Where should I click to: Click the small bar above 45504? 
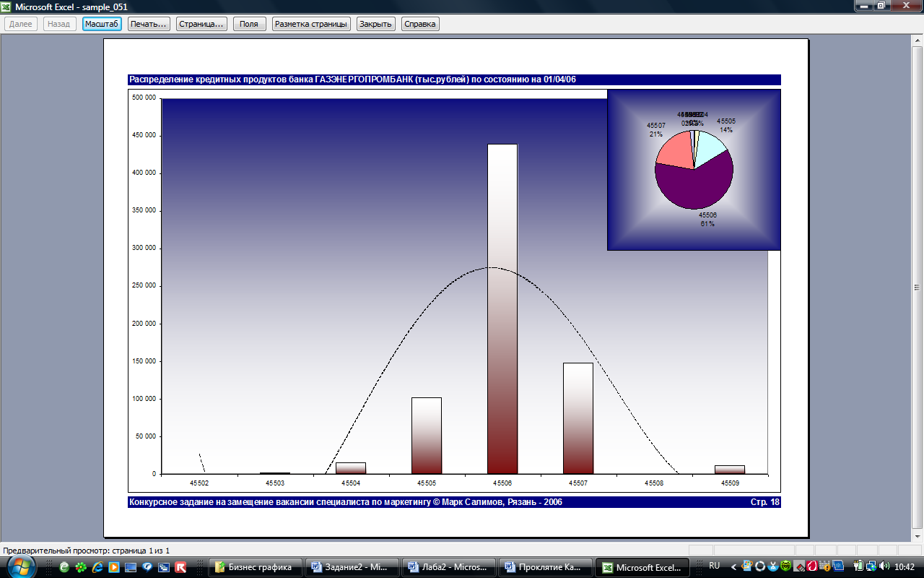pos(351,468)
